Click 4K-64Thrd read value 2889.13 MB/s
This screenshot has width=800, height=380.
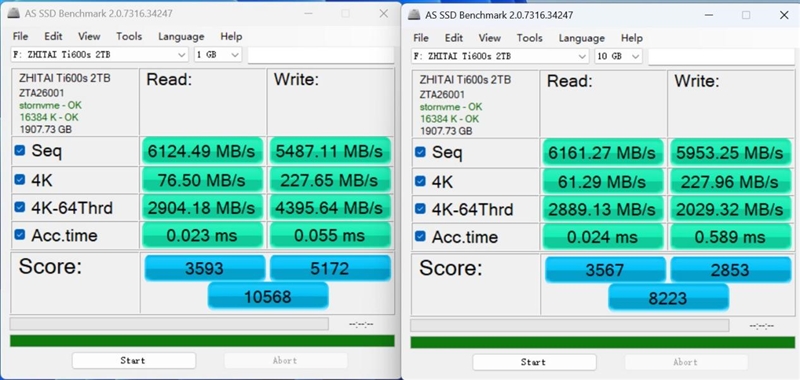click(603, 209)
